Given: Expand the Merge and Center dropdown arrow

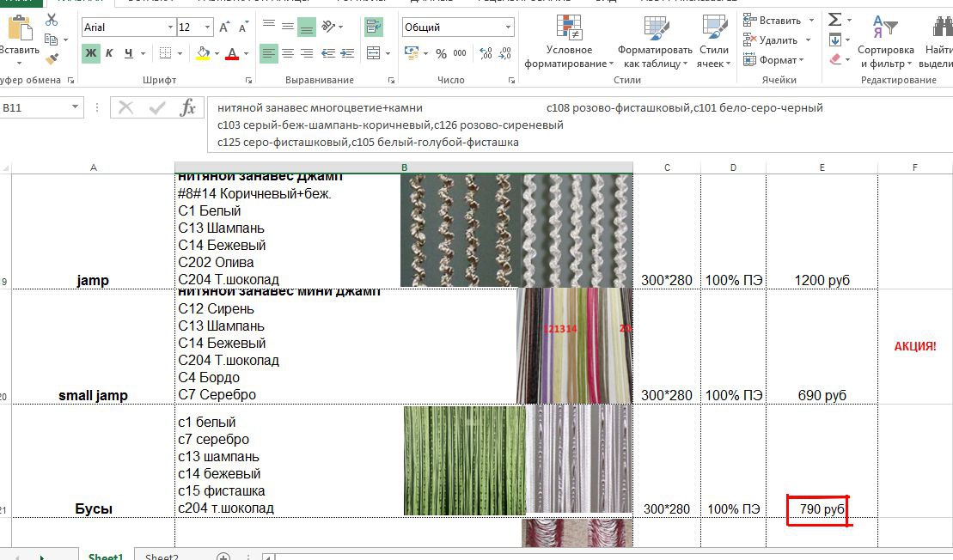Looking at the screenshot, I should pyautogui.click(x=388, y=53).
